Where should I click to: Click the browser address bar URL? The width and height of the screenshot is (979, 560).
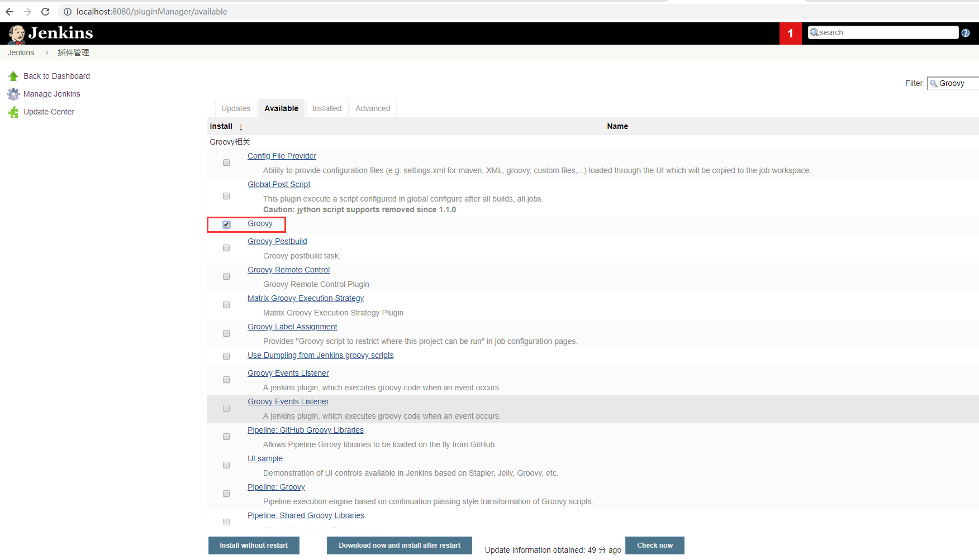click(152, 12)
